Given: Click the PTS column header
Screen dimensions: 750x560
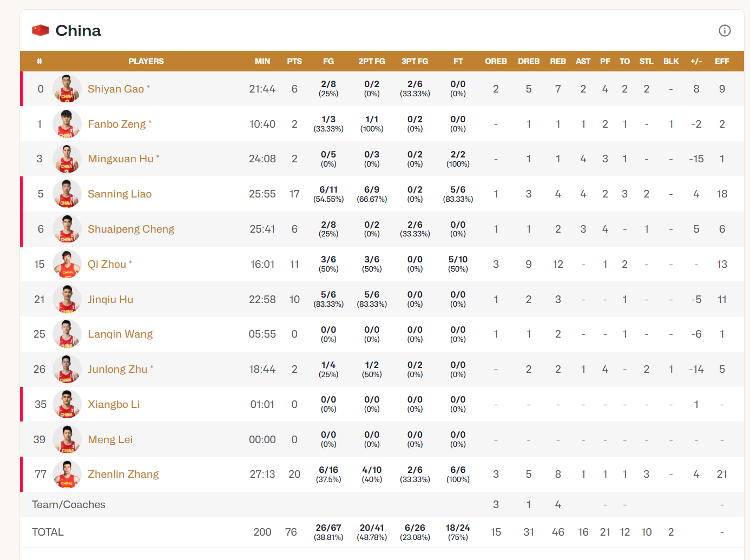Looking at the screenshot, I should [294, 61].
